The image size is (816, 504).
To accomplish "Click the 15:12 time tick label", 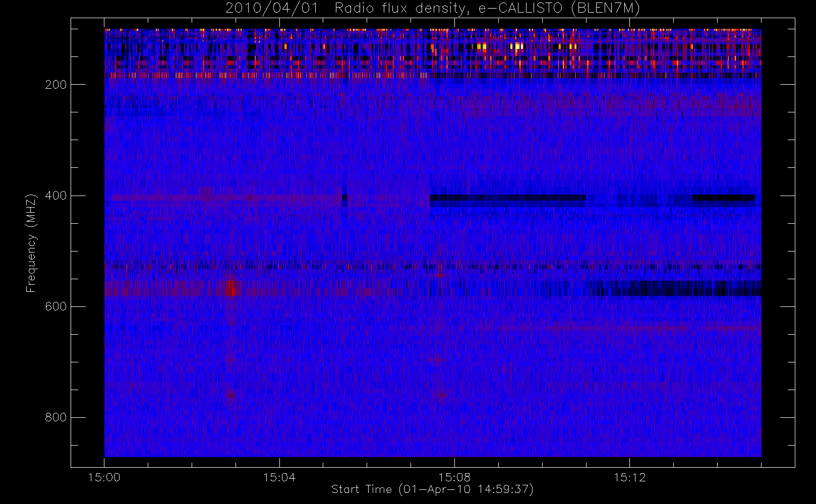I will point(629,477).
